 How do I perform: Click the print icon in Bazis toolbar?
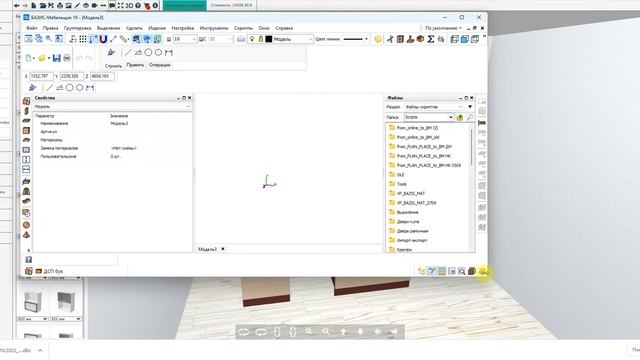click(x=67, y=58)
